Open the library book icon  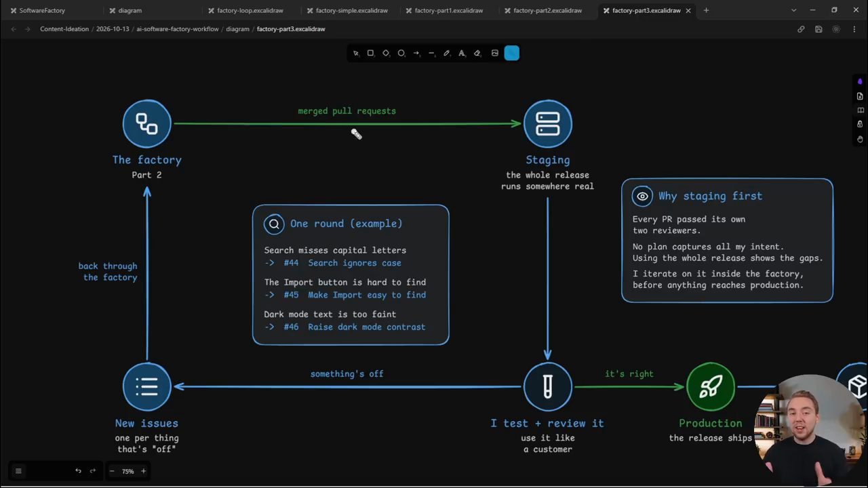[860, 110]
